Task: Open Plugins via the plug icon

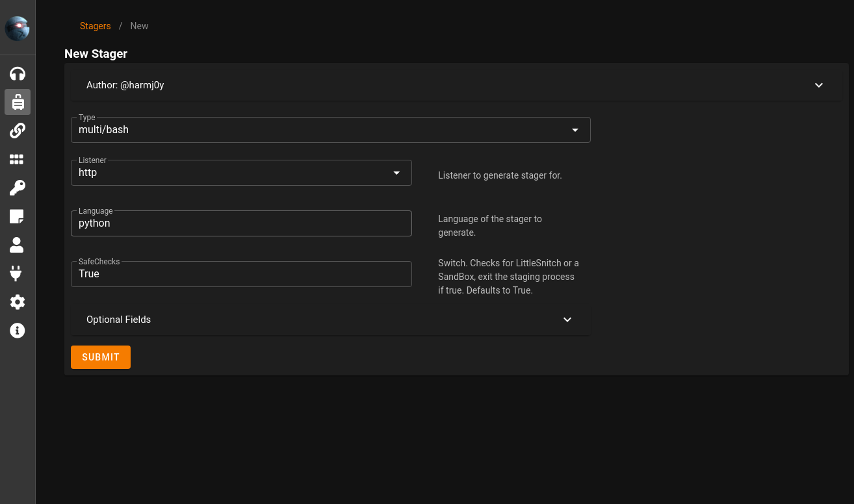Action: (x=18, y=273)
